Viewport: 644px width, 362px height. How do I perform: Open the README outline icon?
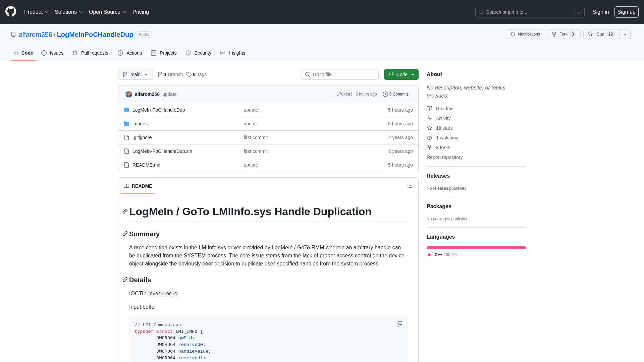(x=410, y=186)
